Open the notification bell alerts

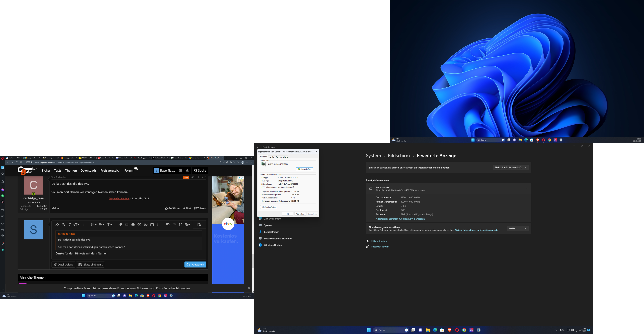coord(187,171)
